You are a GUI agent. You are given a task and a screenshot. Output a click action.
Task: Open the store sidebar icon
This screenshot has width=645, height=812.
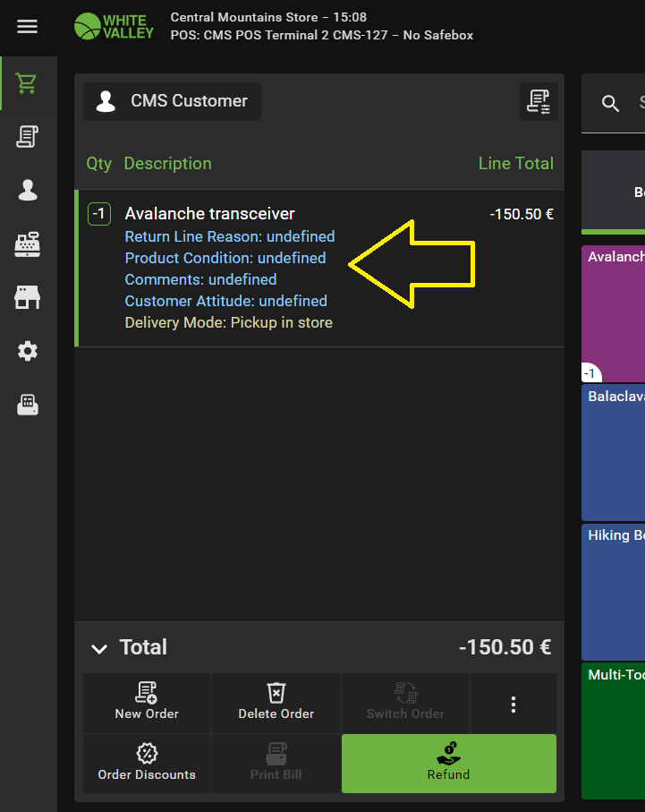[x=27, y=297]
